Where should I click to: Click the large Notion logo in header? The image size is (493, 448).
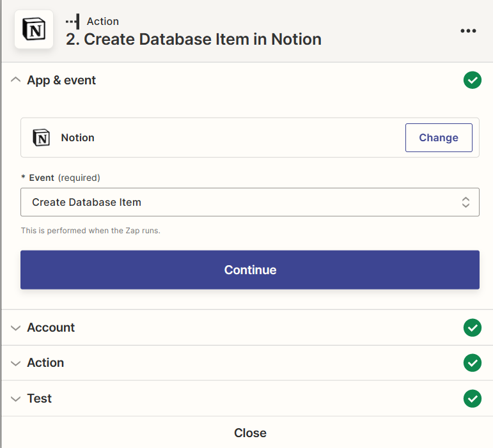[34, 29]
